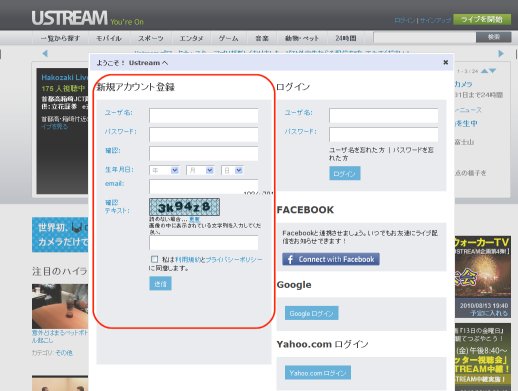
Task: Click the ログイン link in header
Action: click(x=405, y=20)
